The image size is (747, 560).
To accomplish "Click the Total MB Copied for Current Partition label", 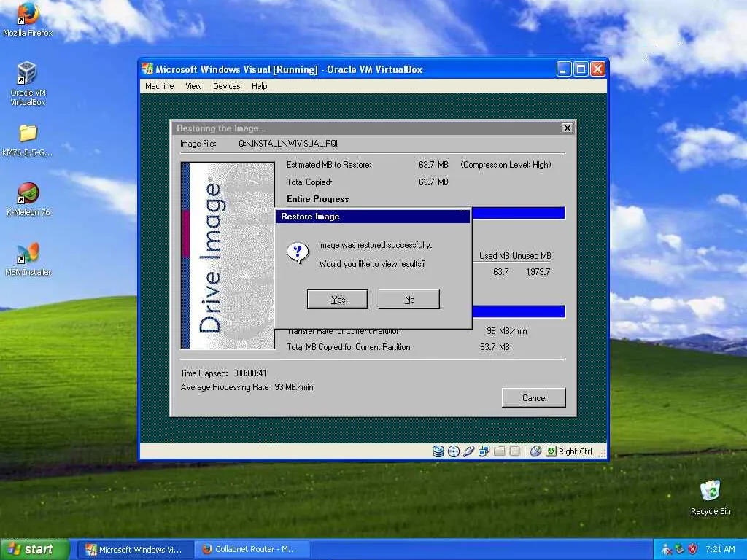I will pyautogui.click(x=349, y=347).
